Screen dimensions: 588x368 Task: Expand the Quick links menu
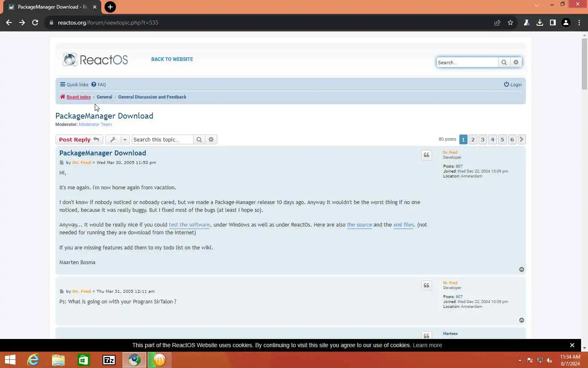[x=74, y=85]
